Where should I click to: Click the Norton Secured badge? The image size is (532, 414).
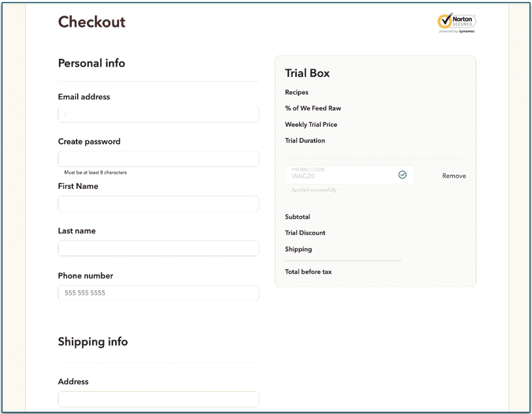pyautogui.click(x=456, y=22)
